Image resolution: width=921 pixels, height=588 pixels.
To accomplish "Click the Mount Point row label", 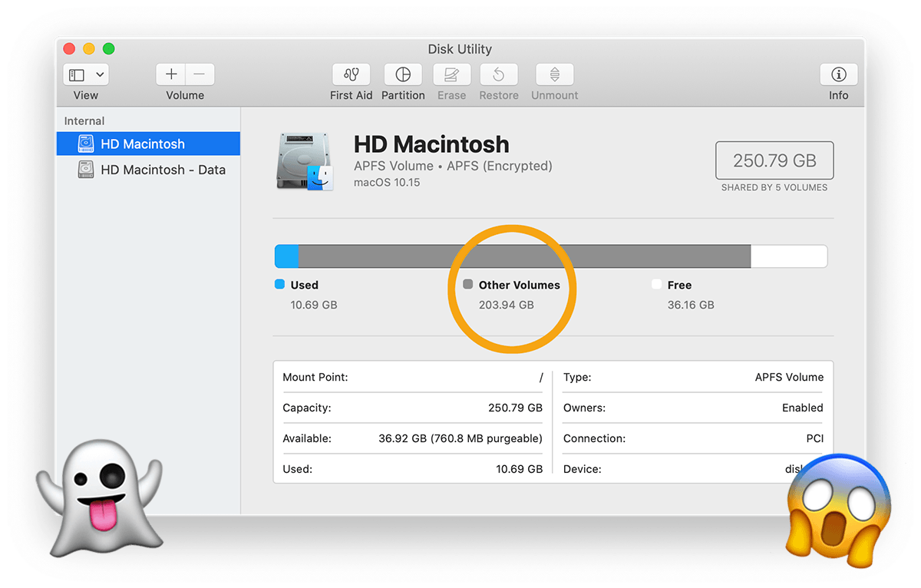I will coord(315,377).
